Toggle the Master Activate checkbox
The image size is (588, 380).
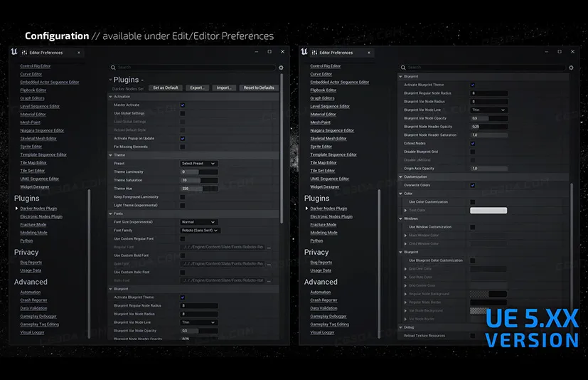[182, 105]
